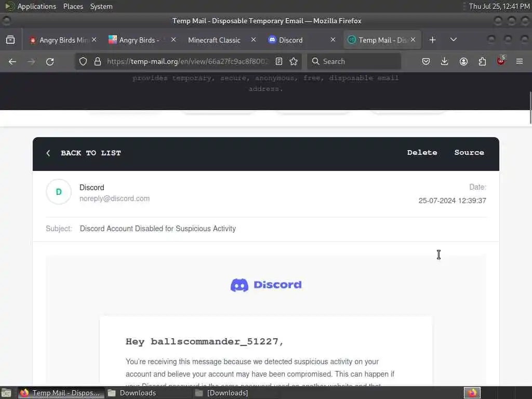Open Pocket save icon

pos(426,61)
